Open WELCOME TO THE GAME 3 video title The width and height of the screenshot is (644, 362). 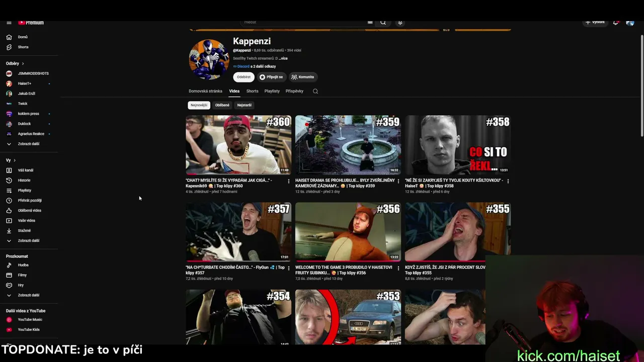344,270
